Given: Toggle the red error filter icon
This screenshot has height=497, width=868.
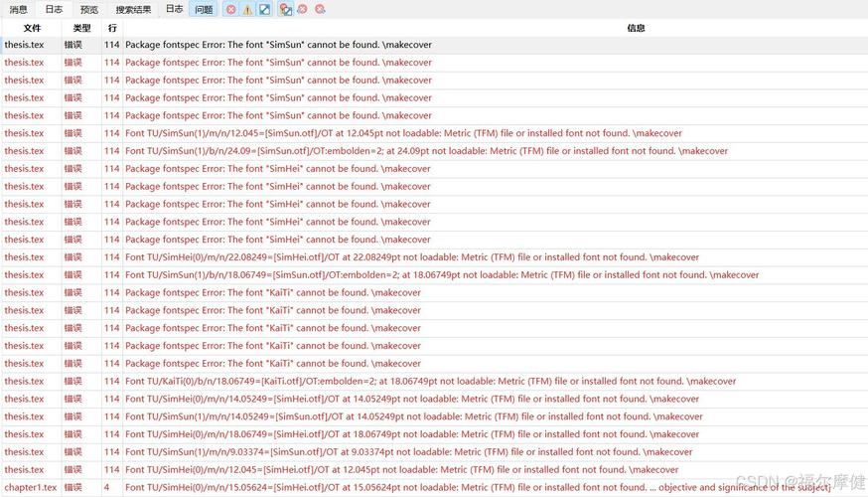Looking at the screenshot, I should click(231, 9).
